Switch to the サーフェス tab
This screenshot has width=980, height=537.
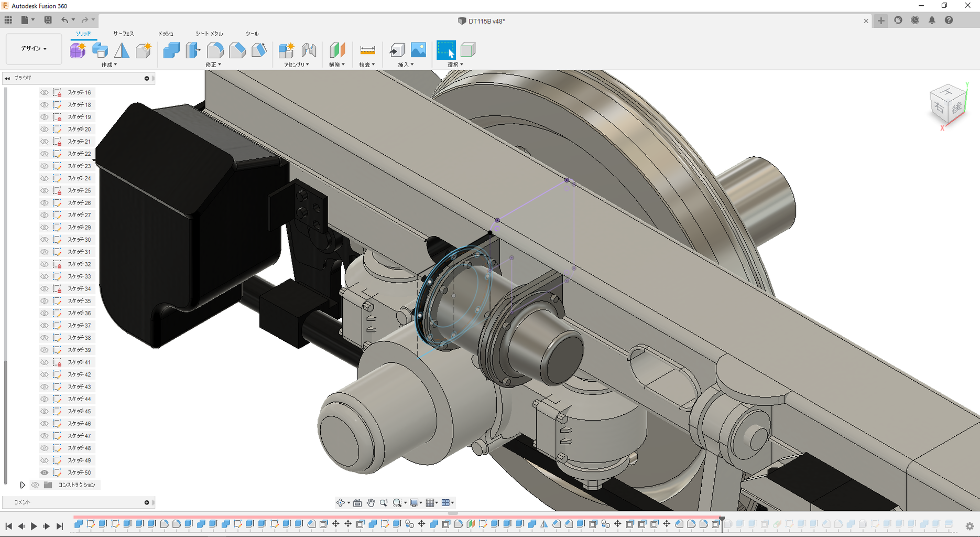124,34
